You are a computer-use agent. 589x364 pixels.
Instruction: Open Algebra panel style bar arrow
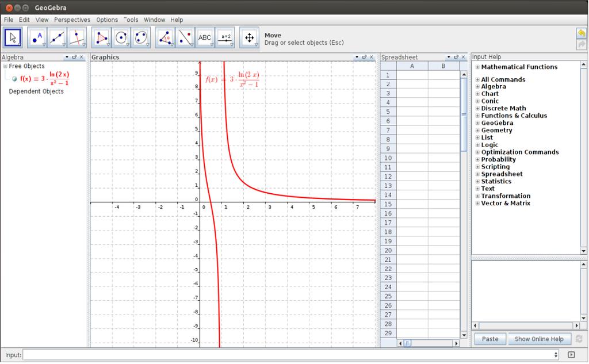pos(67,57)
